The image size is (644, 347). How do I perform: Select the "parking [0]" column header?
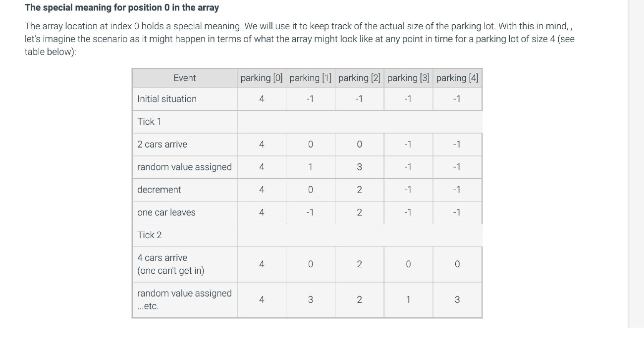point(261,78)
